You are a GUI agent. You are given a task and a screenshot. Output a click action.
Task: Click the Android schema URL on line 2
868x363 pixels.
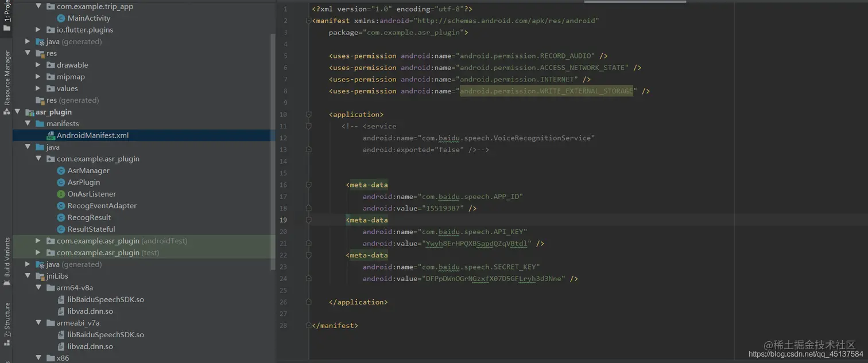[507, 21]
